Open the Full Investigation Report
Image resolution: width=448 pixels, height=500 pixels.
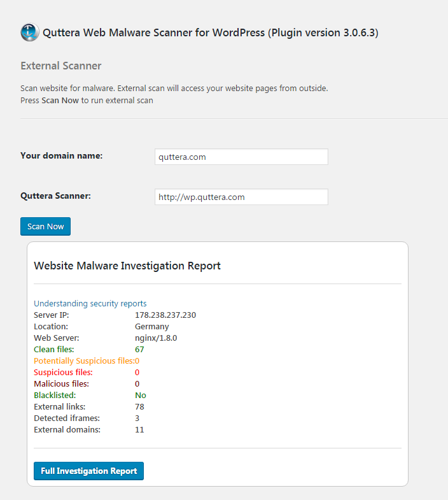(88, 471)
